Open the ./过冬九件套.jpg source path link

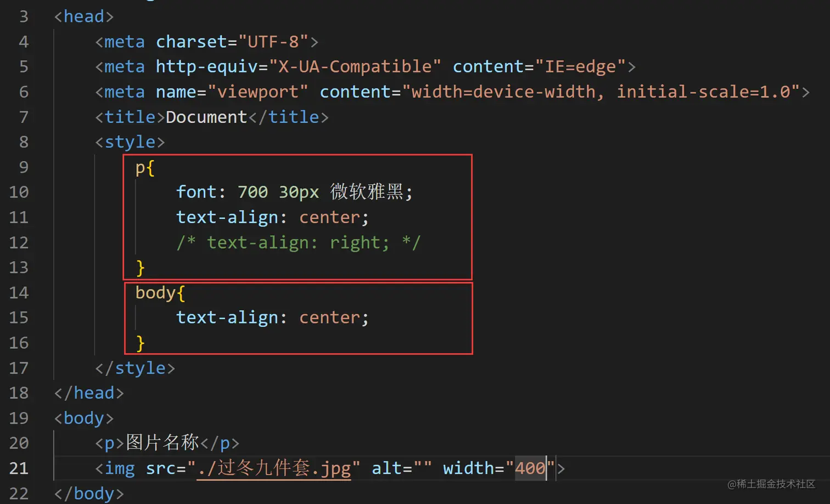273,468
